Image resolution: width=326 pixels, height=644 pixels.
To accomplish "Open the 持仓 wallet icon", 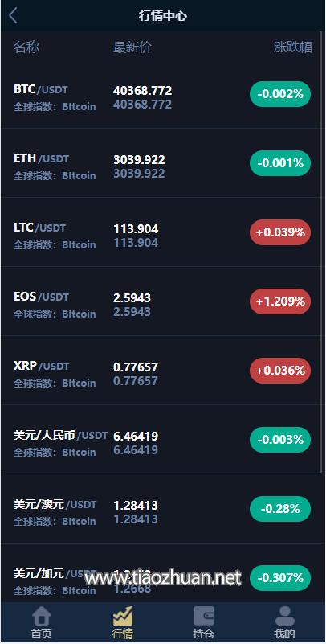I will coord(204,622).
